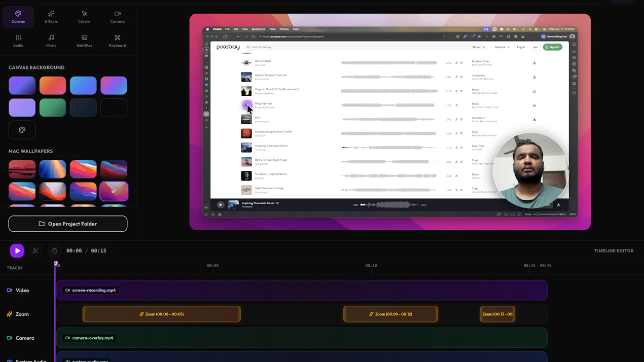Click the system audio track clip

302,357
